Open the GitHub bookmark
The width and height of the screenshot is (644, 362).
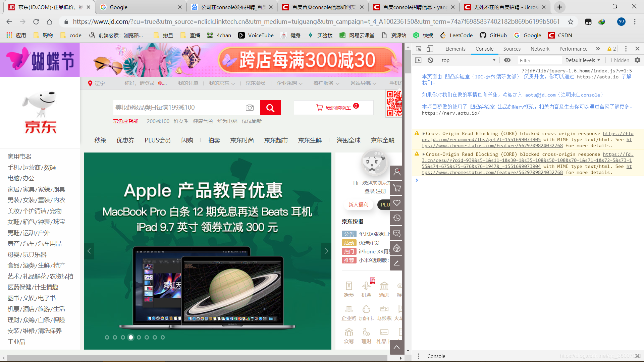click(493, 36)
